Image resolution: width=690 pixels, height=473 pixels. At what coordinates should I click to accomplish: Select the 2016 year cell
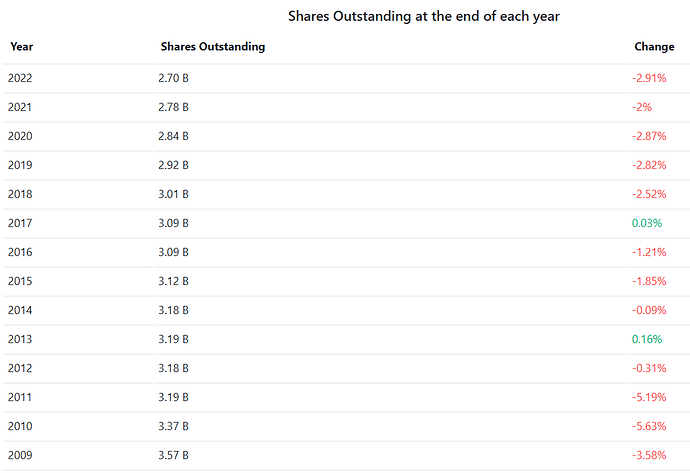pos(20,252)
